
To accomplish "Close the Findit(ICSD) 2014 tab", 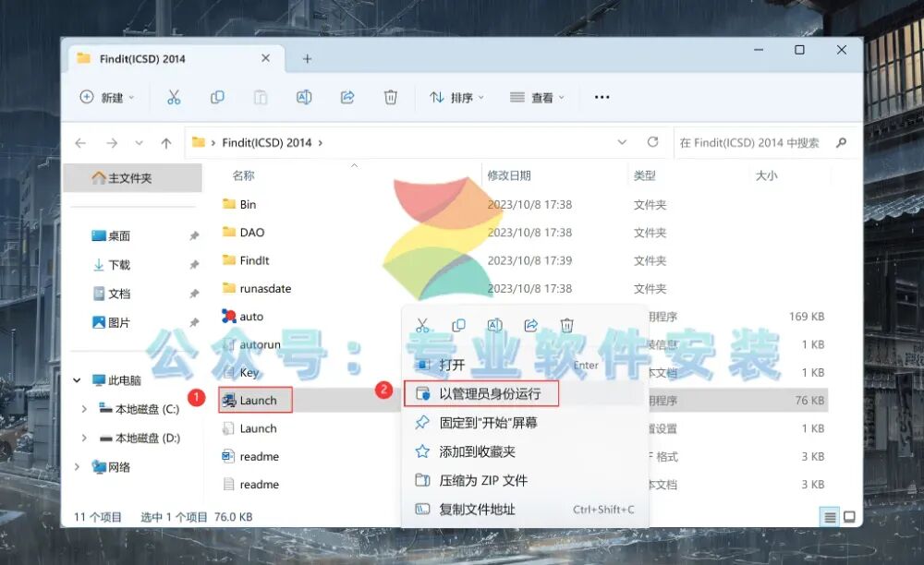I will click(265, 58).
